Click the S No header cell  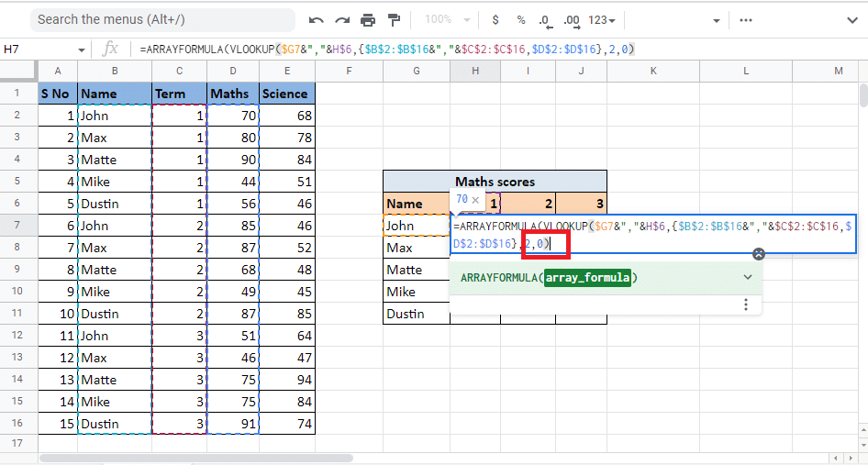(x=58, y=94)
